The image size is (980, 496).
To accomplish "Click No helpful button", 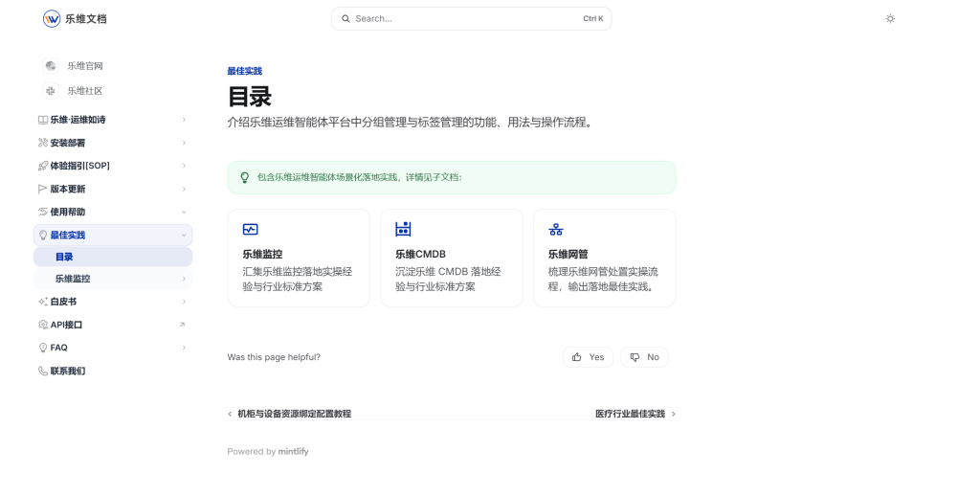I will tap(644, 357).
